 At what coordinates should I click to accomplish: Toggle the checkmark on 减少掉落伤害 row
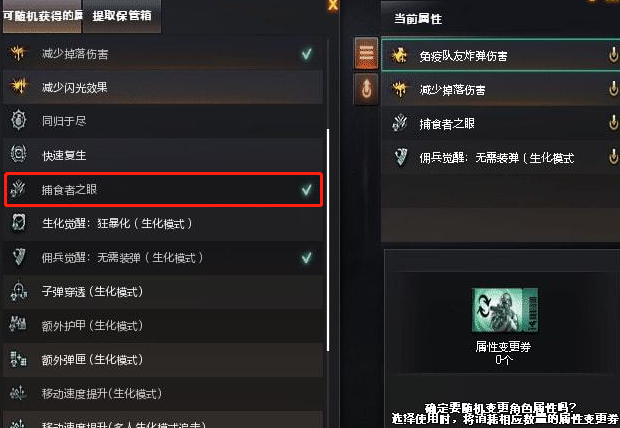[307, 53]
